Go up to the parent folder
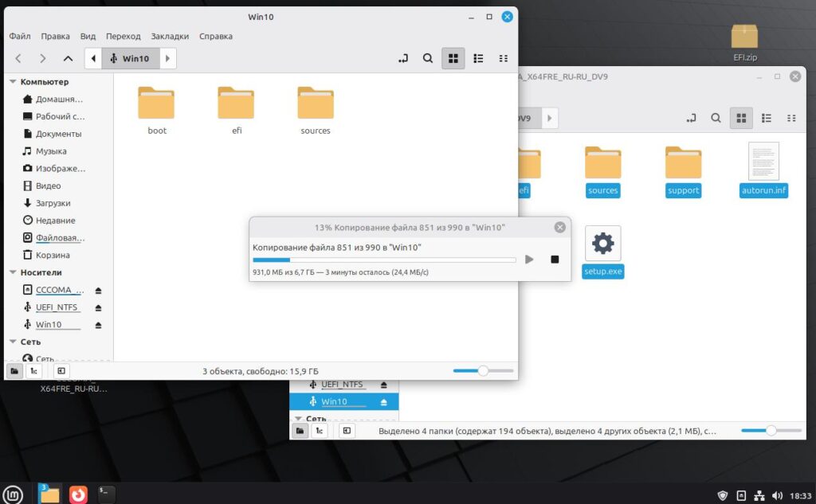This screenshot has width=816, height=504. point(68,58)
